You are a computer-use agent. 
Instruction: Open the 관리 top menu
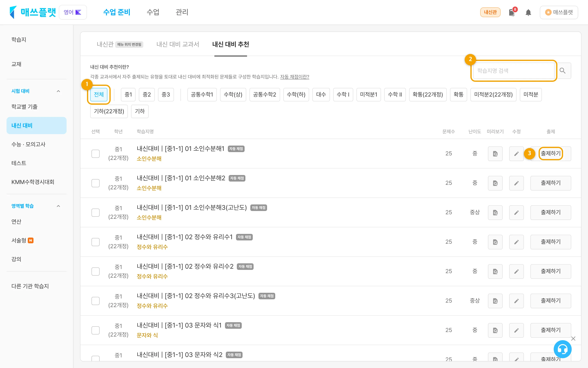tap(182, 12)
